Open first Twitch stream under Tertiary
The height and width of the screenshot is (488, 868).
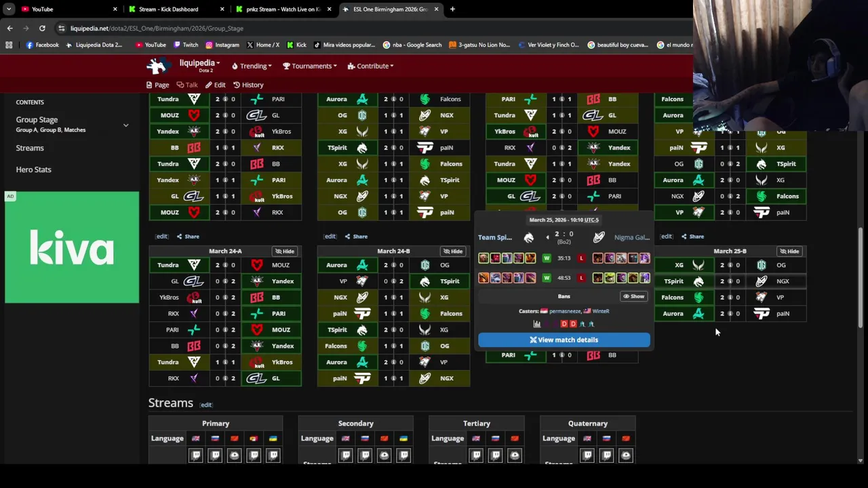pos(476,455)
